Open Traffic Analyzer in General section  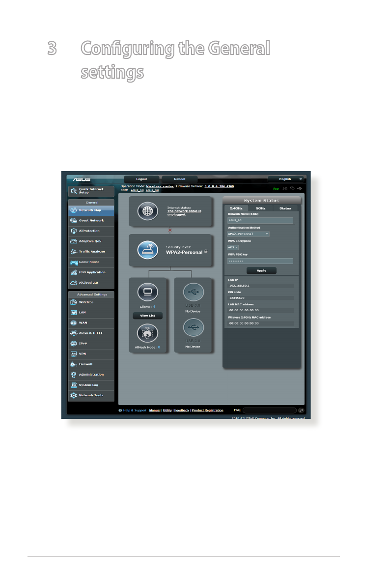point(91,251)
